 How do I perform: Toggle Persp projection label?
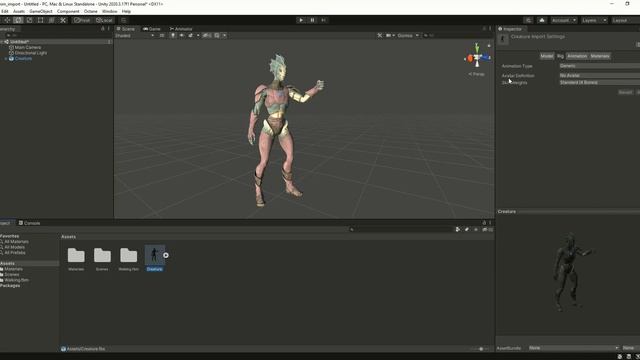tap(477, 74)
